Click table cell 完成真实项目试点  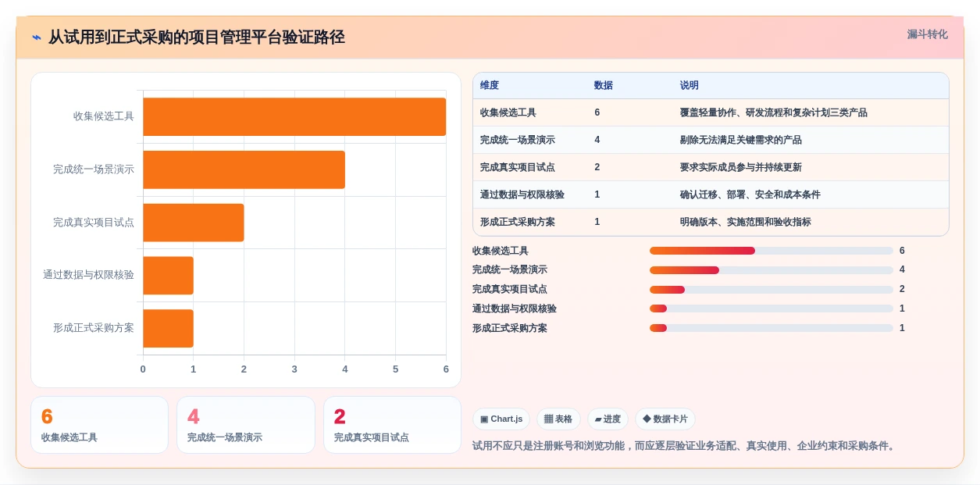point(518,167)
